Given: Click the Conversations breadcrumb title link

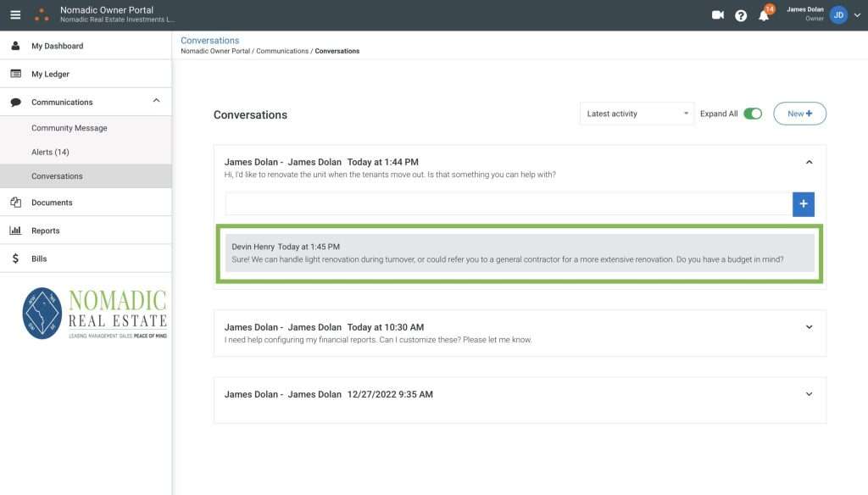Looking at the screenshot, I should coord(209,40).
